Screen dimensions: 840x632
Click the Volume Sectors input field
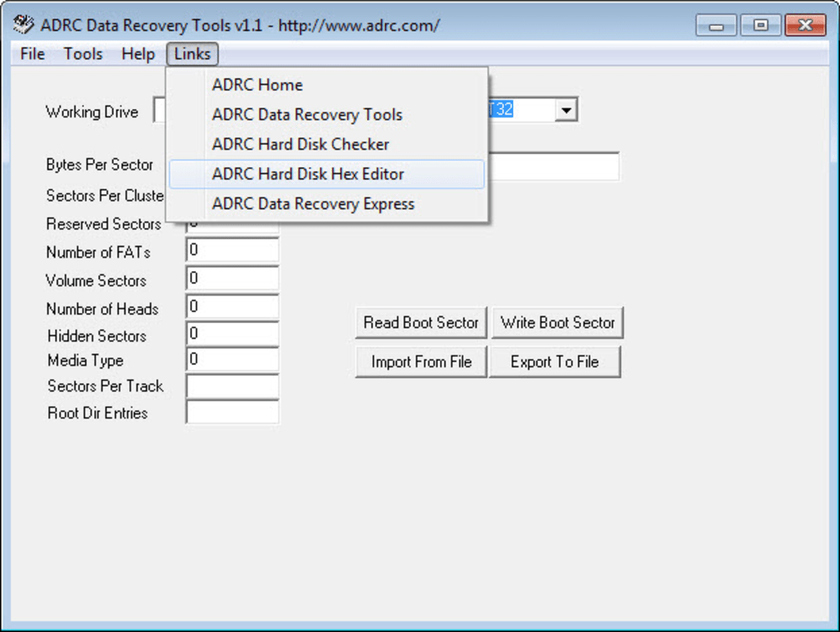pyautogui.click(x=232, y=279)
